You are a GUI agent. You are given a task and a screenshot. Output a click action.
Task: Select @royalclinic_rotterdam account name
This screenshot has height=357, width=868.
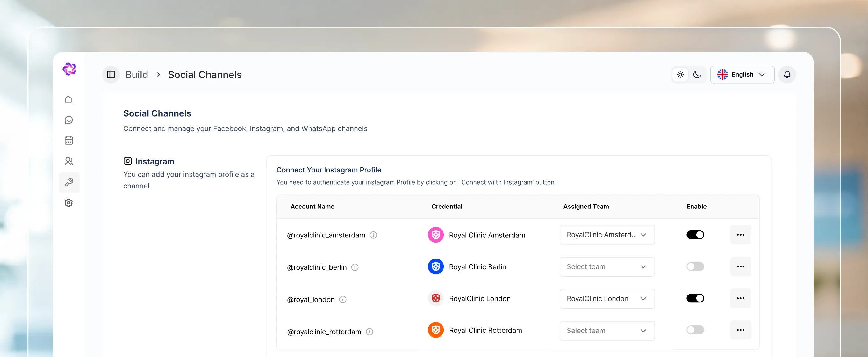(324, 332)
